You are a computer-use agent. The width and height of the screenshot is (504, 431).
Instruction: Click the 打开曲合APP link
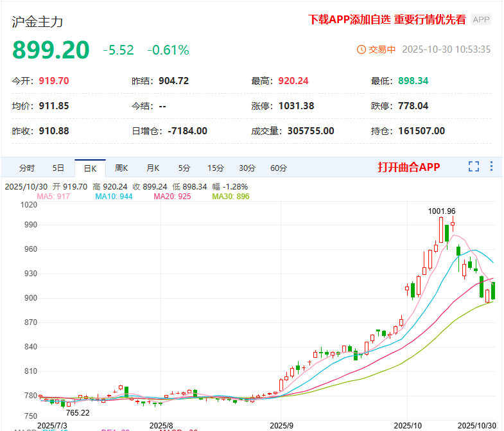409,168
